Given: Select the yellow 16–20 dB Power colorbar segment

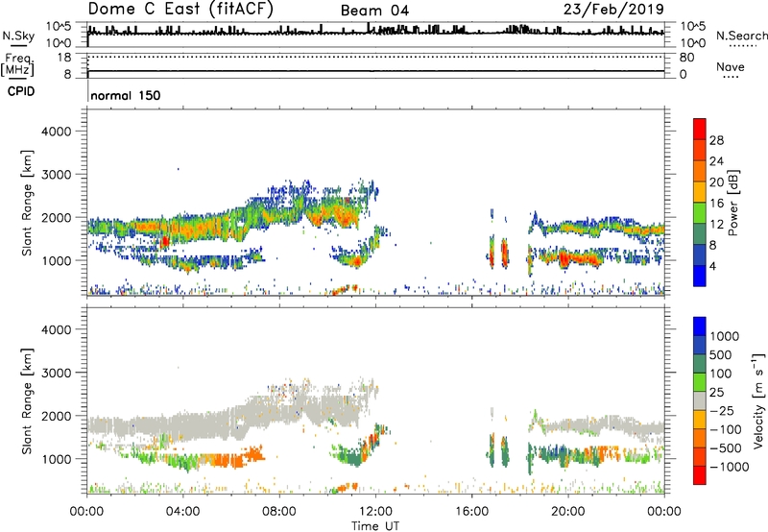Looking at the screenshot, I should pos(700,192).
